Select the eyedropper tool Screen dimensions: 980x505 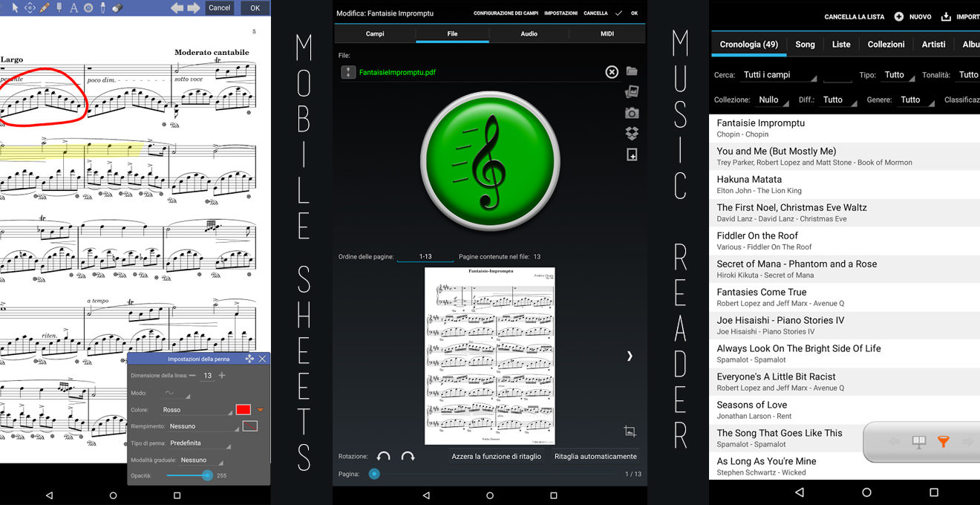tap(102, 8)
